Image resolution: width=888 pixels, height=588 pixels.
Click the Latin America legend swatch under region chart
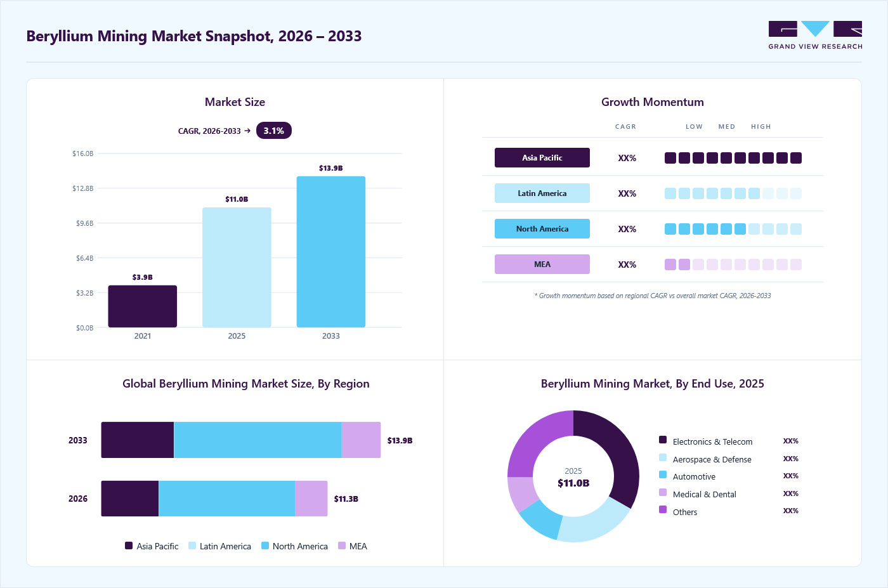192,546
